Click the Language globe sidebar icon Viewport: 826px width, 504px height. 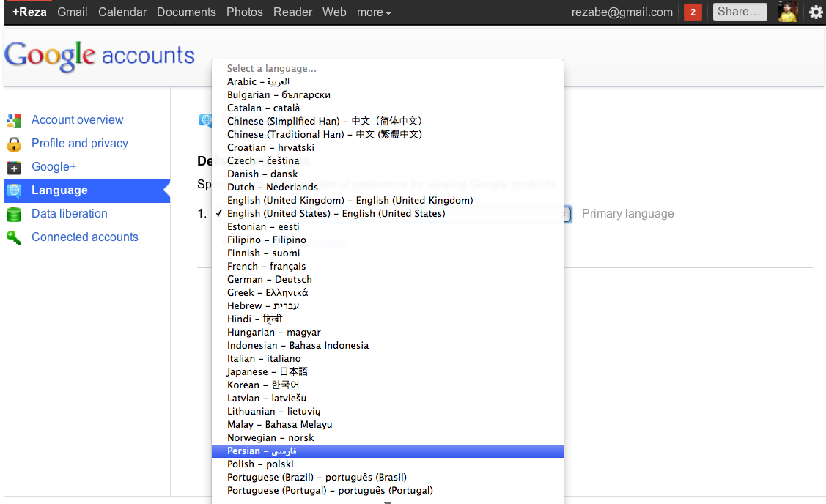click(x=14, y=190)
